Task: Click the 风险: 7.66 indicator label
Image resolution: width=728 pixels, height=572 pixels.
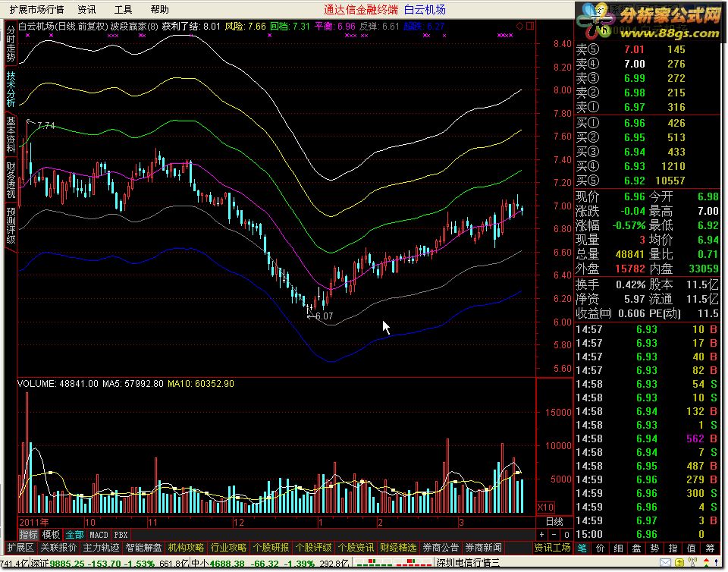Action: point(245,27)
